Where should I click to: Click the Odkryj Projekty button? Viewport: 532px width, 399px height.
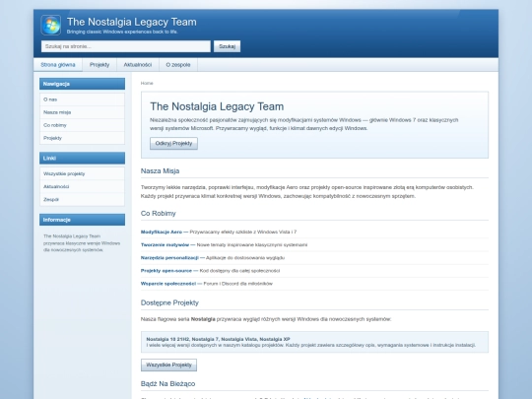[173, 144]
